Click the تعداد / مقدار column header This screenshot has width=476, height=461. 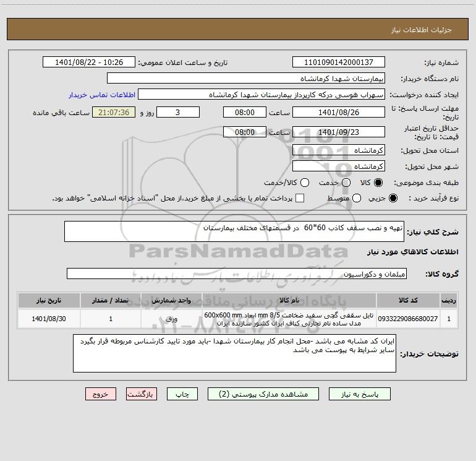coord(111,300)
